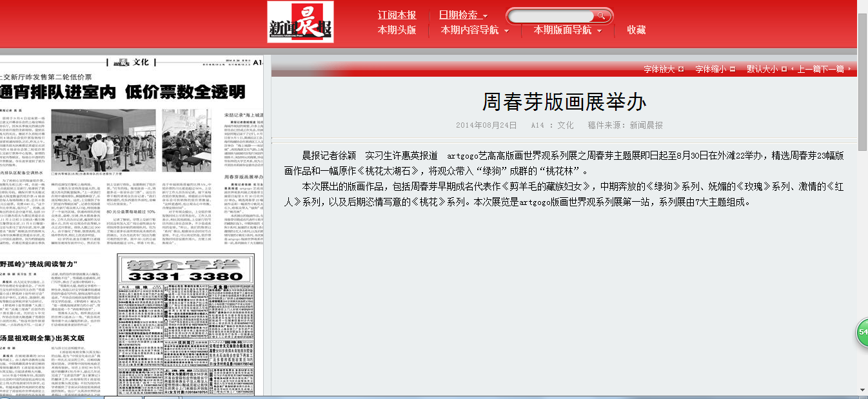This screenshot has height=399, width=868.
Task: Click inside the search text box
Action: tap(551, 15)
